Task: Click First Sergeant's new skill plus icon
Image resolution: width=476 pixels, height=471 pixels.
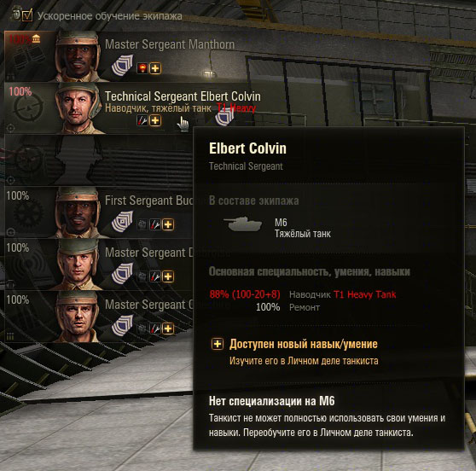Action: [168, 224]
